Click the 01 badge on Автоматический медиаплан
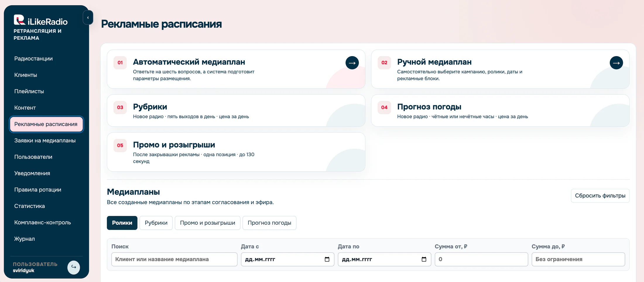 [x=120, y=63]
